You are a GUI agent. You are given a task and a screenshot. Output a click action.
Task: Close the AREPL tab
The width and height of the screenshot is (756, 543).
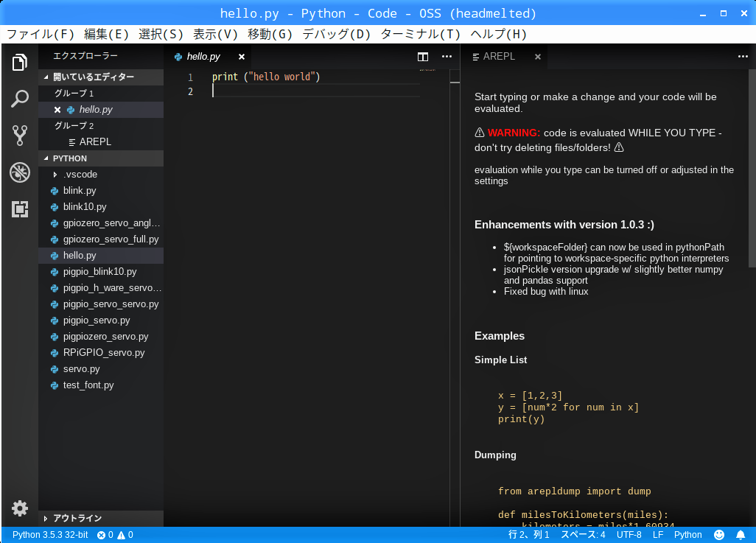538,57
